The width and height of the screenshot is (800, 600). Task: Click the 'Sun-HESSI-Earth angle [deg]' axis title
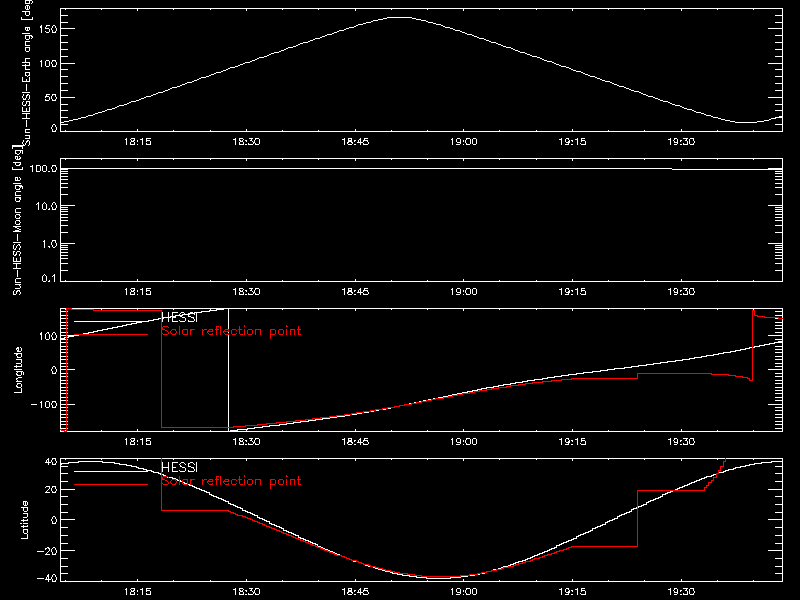coord(27,72)
